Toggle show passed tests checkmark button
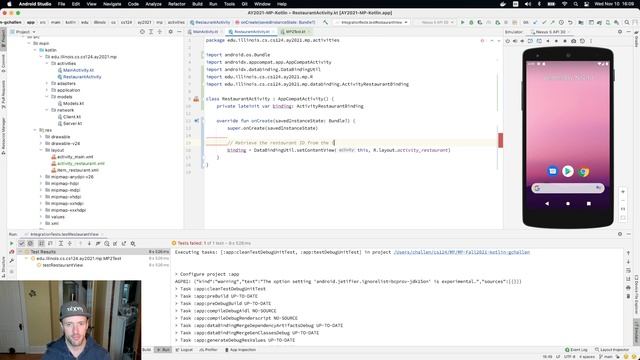Image resolution: width=640 pixels, height=360 pixels. click(x=22, y=243)
